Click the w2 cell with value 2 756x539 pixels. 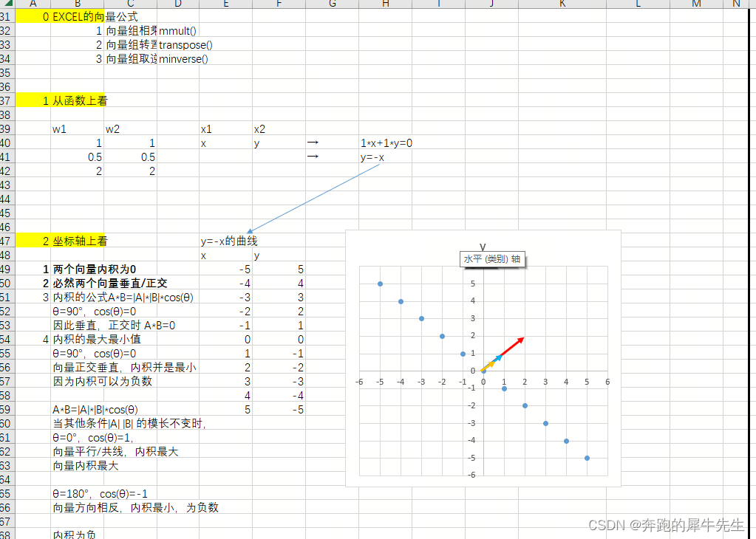tap(130, 171)
